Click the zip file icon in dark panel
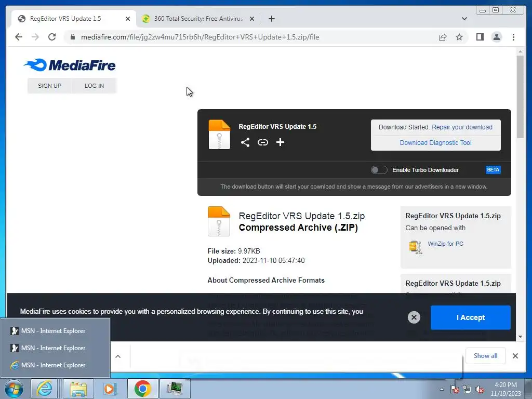Screen dimensions: 532x399 (x=219, y=135)
